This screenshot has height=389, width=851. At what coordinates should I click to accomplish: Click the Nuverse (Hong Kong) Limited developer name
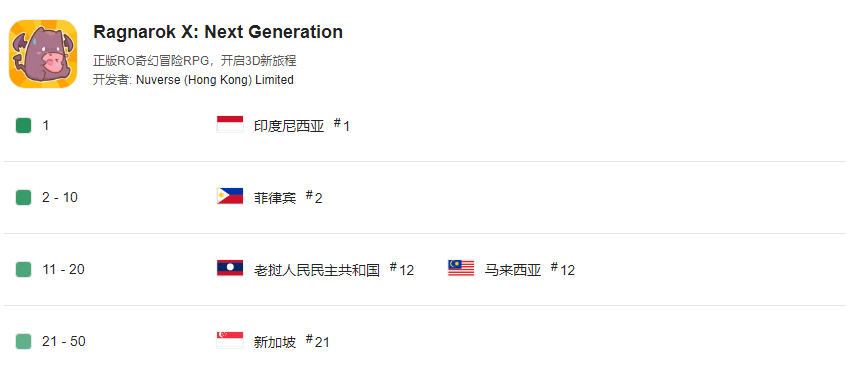[215, 80]
